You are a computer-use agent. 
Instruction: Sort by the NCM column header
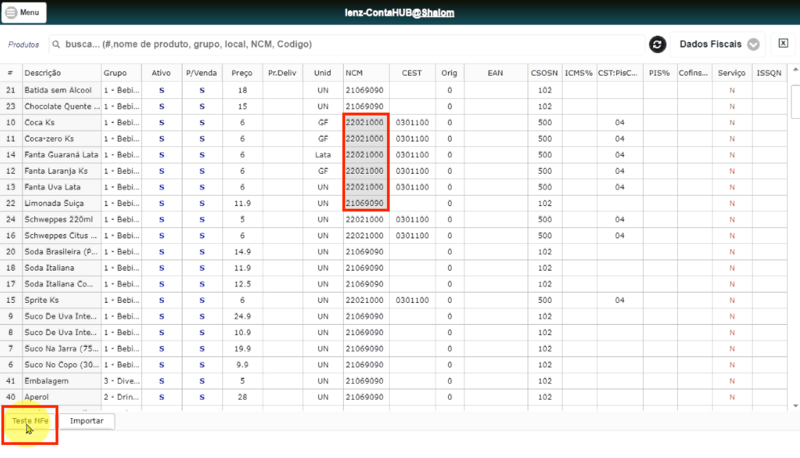[354, 73]
